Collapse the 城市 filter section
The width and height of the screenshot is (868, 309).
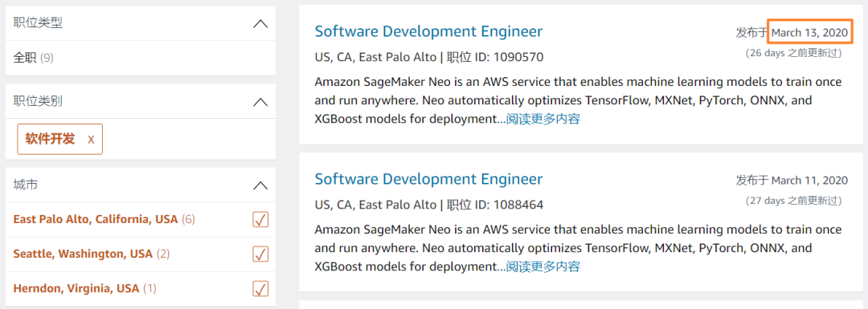(260, 185)
